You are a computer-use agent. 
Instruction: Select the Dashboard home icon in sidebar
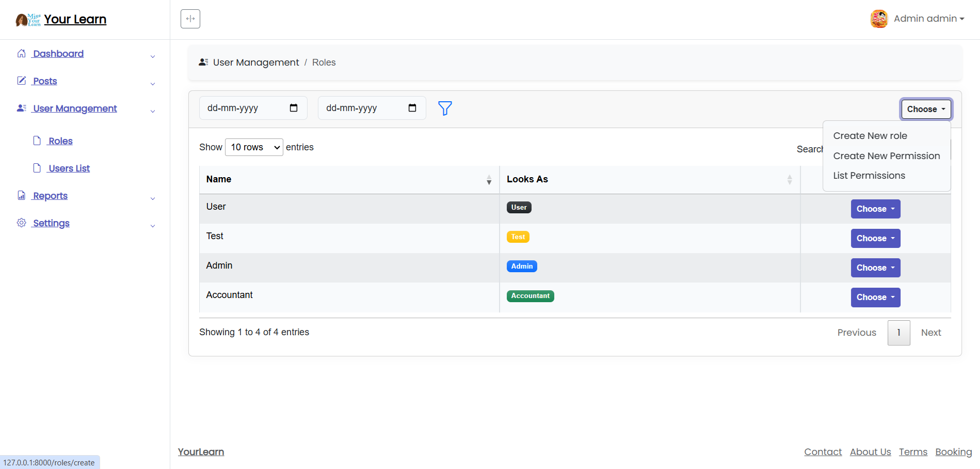pos(21,53)
